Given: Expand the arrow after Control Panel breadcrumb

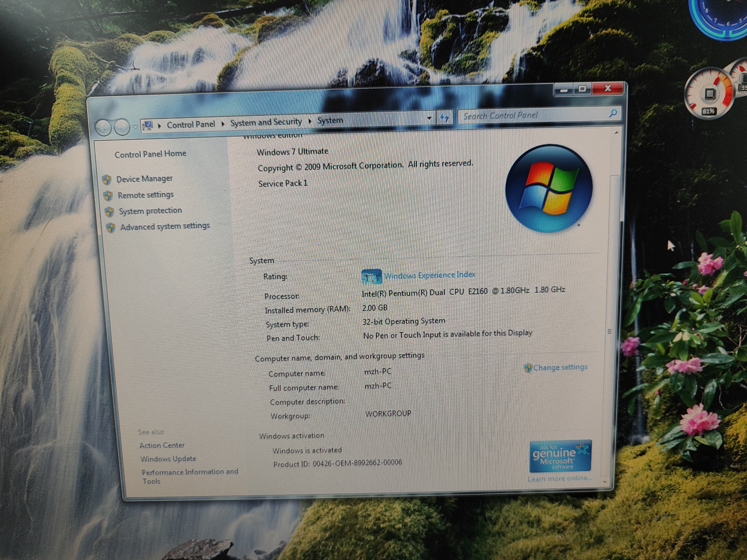Looking at the screenshot, I should pyautogui.click(x=223, y=124).
